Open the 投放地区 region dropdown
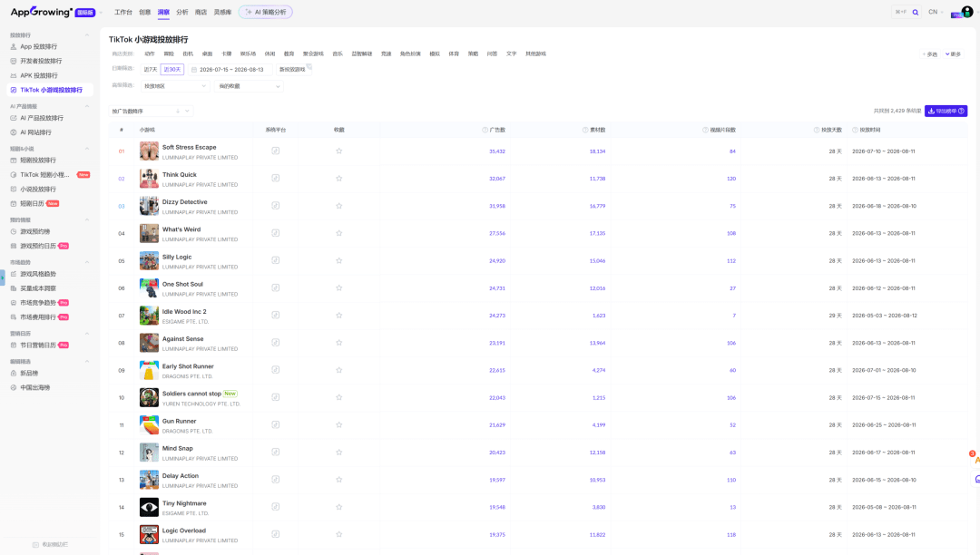980x555 pixels. (x=175, y=86)
